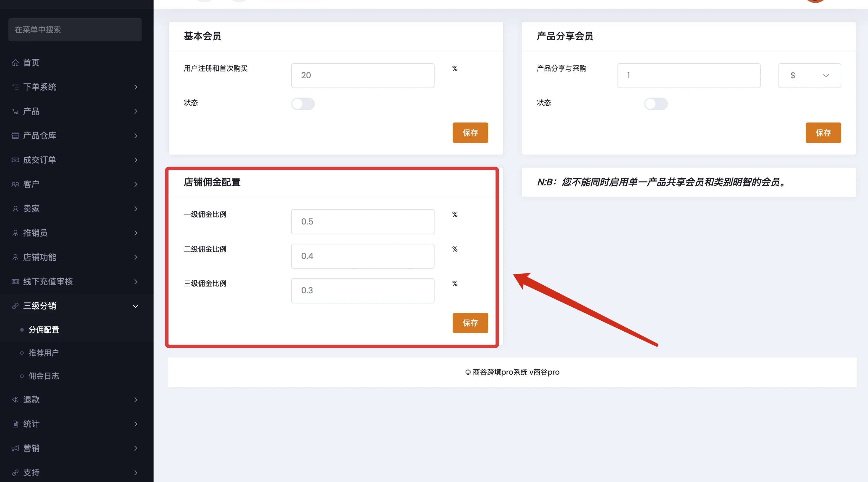This screenshot has width=868, height=482.
Task: Click the document icon next to 统计
Action: click(x=15, y=424)
